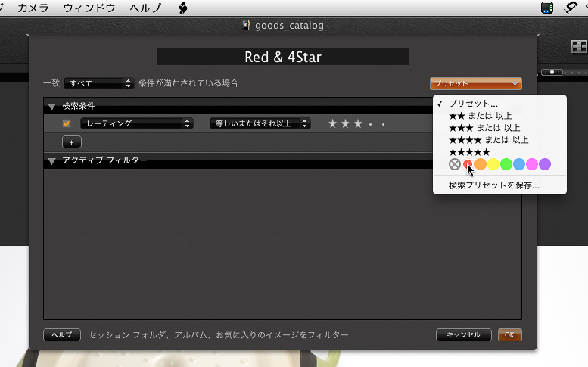Viewport: 588px width, 367px height.
Task: Open the ウィンドウ menu
Action: (x=89, y=8)
